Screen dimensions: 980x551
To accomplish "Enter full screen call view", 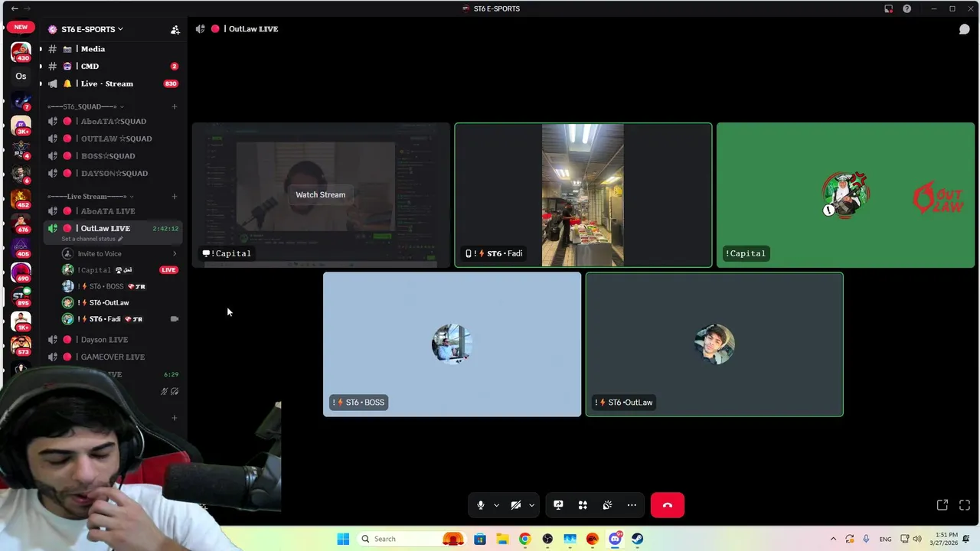I will (x=965, y=505).
